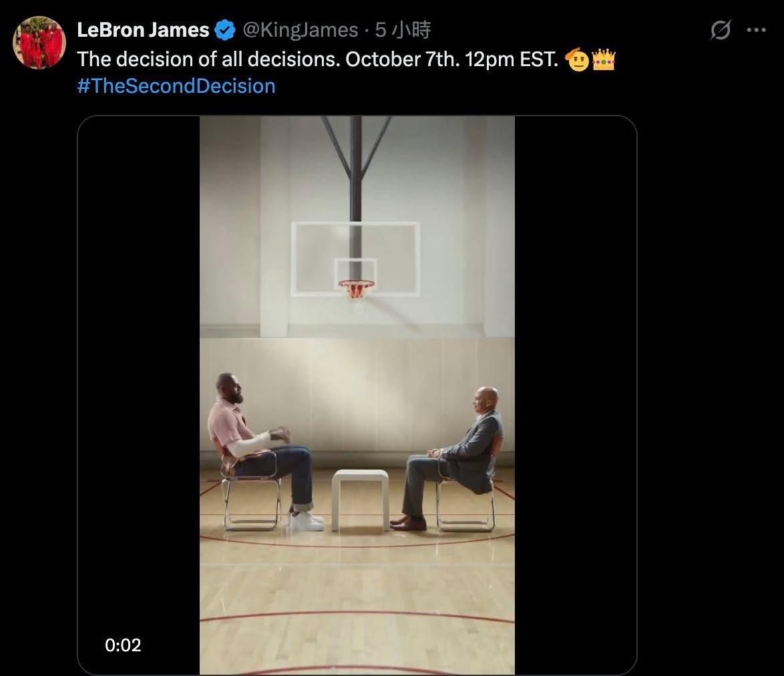Image resolution: width=784 pixels, height=676 pixels.
Task: Click the 0:02 duration indicator
Action: click(124, 645)
